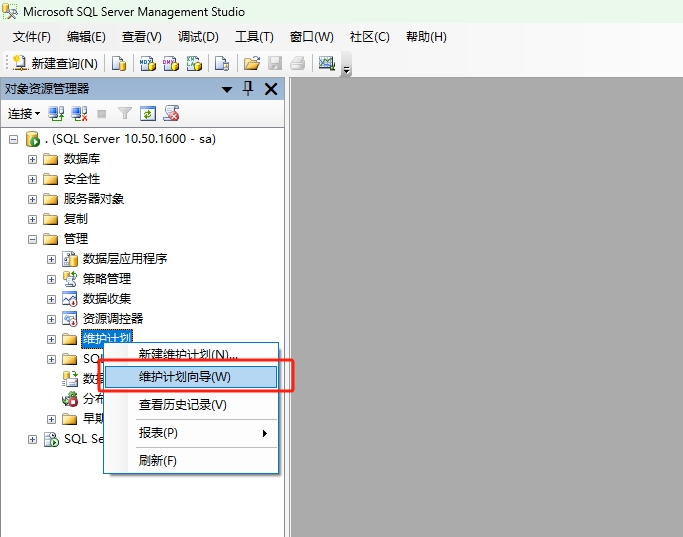Open the 窗口(W) menu

pos(312,37)
